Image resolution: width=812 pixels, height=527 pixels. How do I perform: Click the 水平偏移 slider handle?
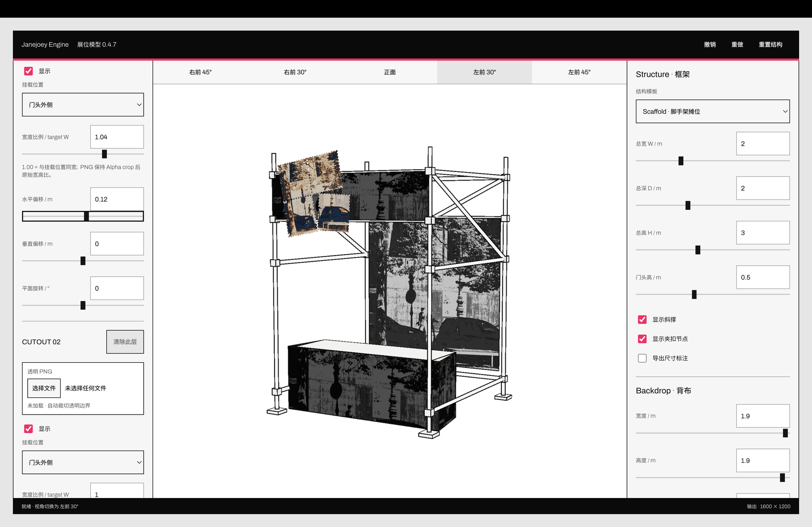click(87, 216)
